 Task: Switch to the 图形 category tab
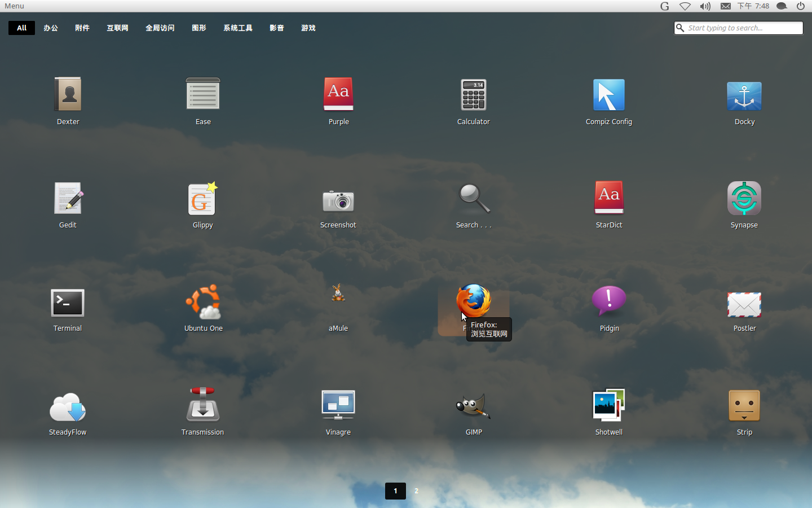click(199, 28)
